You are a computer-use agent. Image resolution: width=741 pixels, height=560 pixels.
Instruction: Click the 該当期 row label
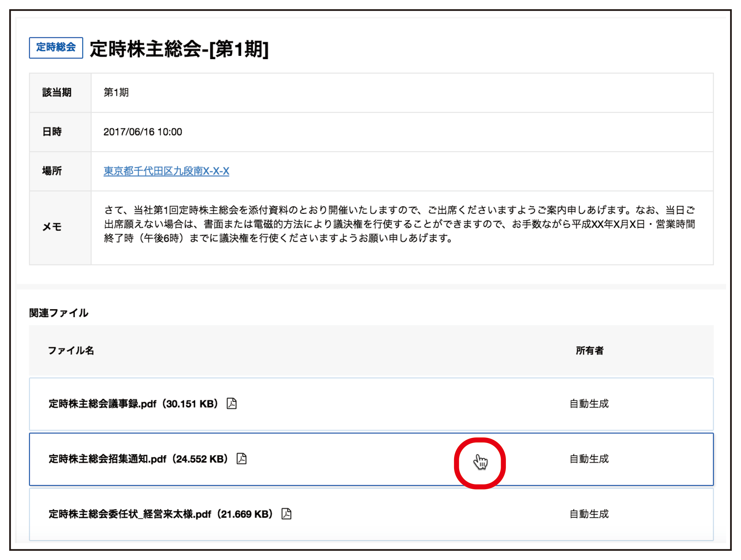click(x=57, y=92)
